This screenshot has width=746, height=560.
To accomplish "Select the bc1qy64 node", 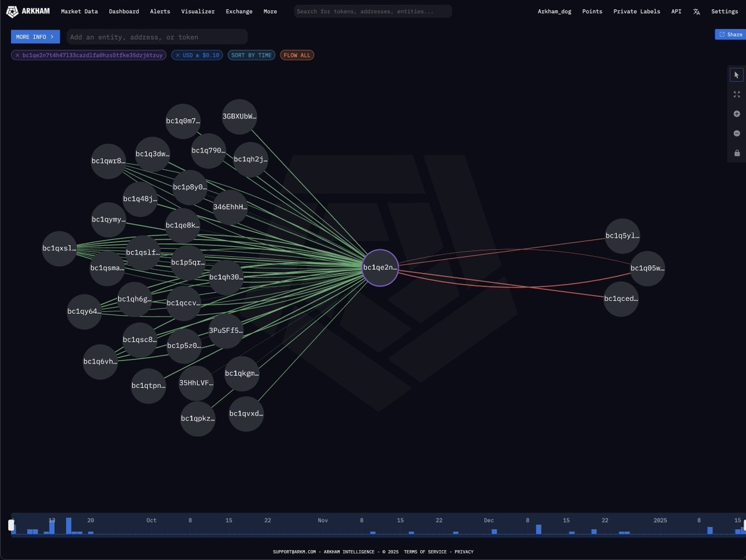I will (x=84, y=312).
